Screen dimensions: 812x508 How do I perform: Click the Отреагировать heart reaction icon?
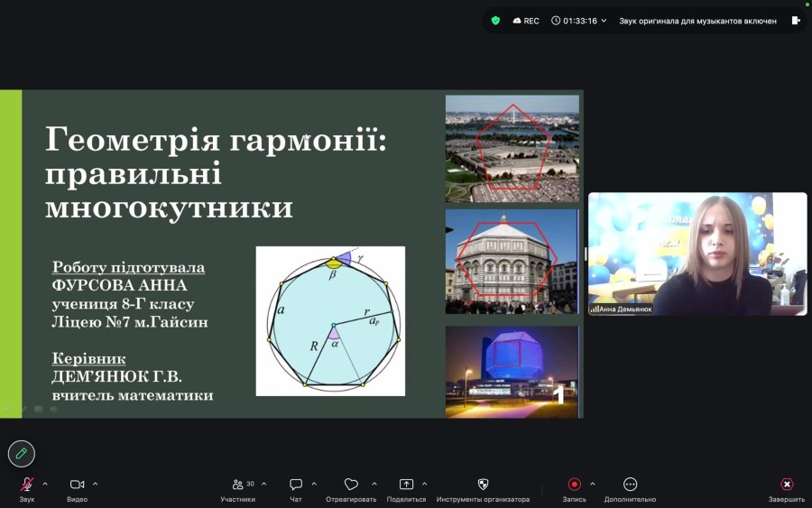point(351,485)
